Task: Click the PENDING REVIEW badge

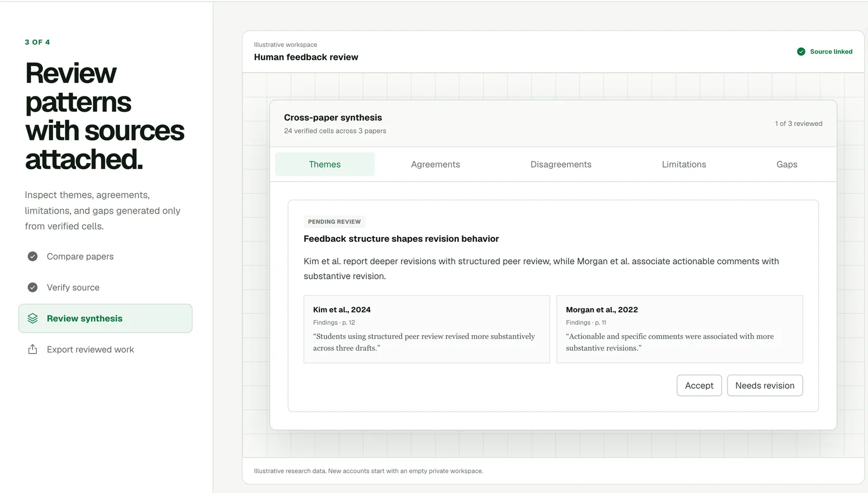Action: (x=334, y=221)
